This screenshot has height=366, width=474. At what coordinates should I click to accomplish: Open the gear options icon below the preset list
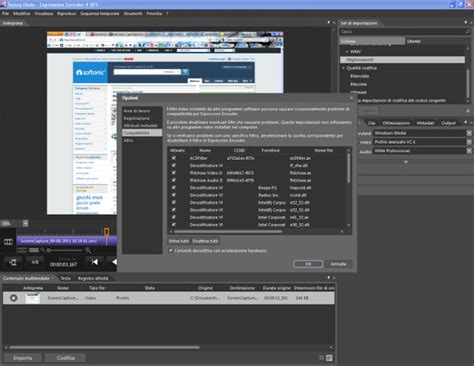point(468,111)
